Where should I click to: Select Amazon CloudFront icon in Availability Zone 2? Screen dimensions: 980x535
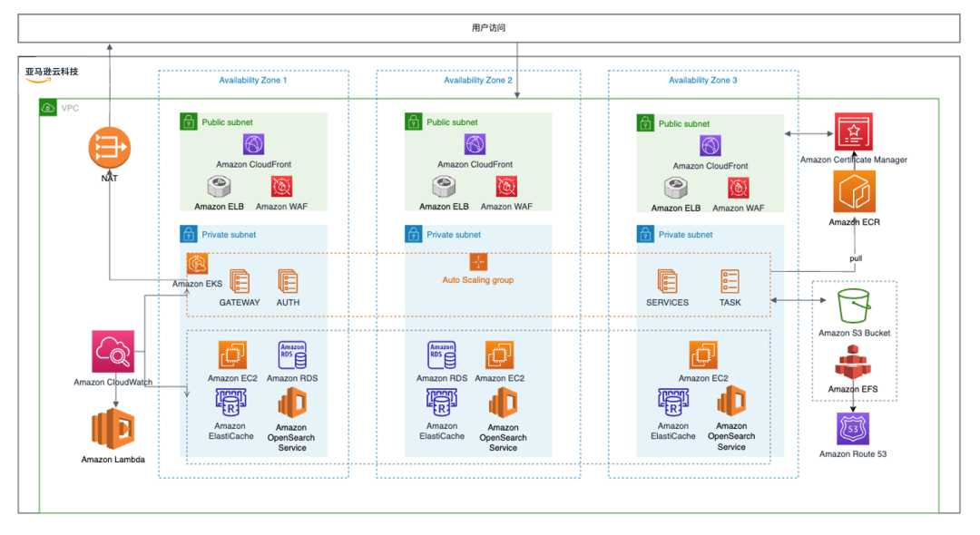point(475,145)
